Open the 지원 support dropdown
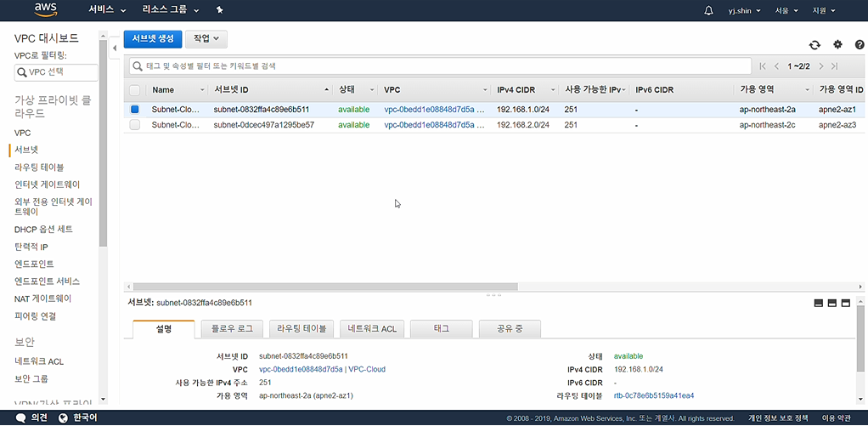 [824, 10]
